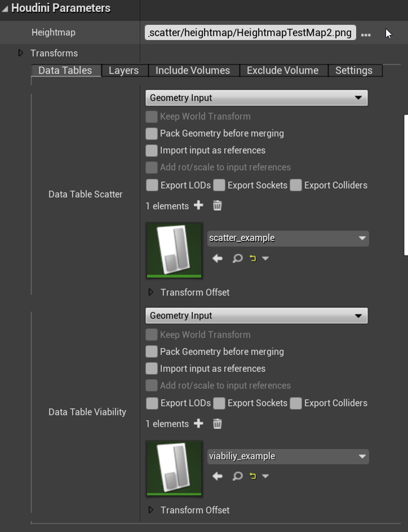Open the Settings tab
This screenshot has width=408, height=532.
(x=355, y=70)
